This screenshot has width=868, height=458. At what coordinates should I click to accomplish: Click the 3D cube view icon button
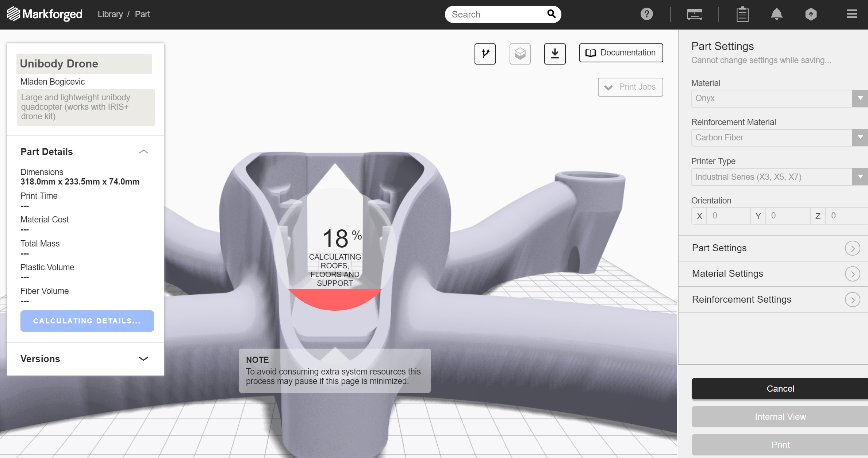click(x=520, y=54)
